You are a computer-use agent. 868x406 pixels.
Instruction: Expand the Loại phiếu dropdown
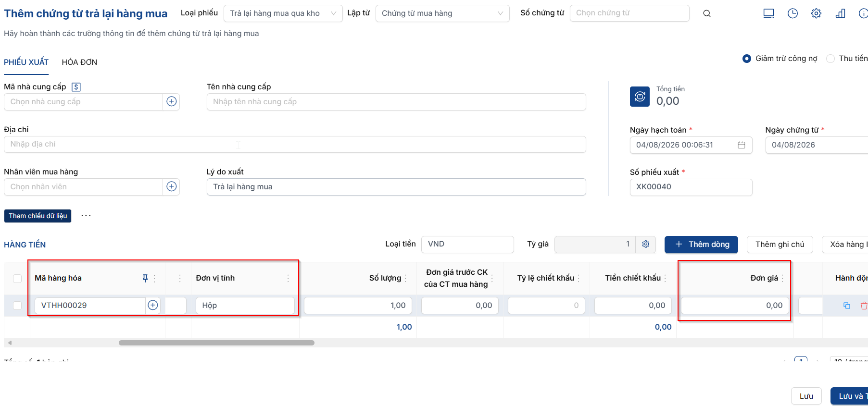tap(283, 13)
